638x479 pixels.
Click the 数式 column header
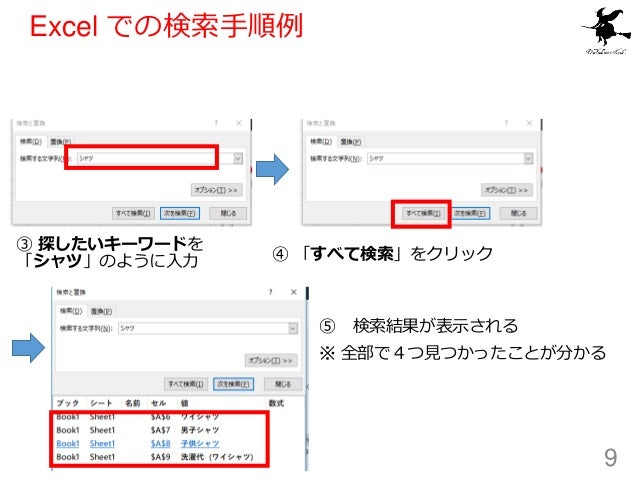[x=276, y=403]
